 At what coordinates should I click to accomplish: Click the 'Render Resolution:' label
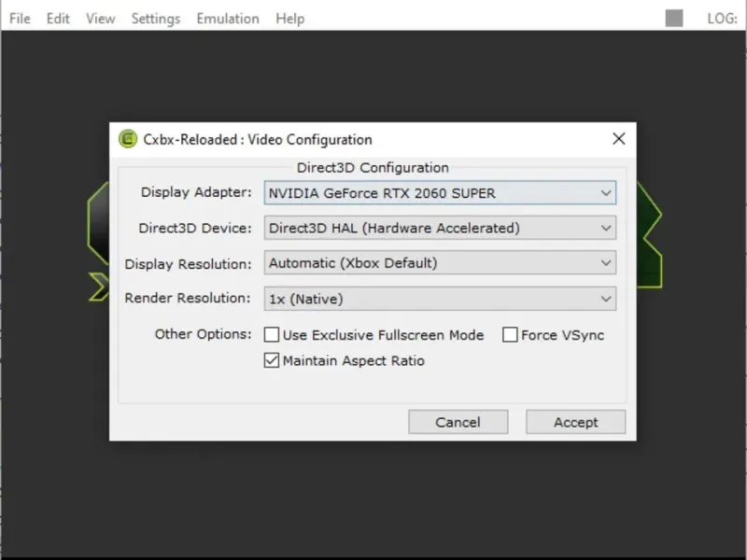[188, 298]
